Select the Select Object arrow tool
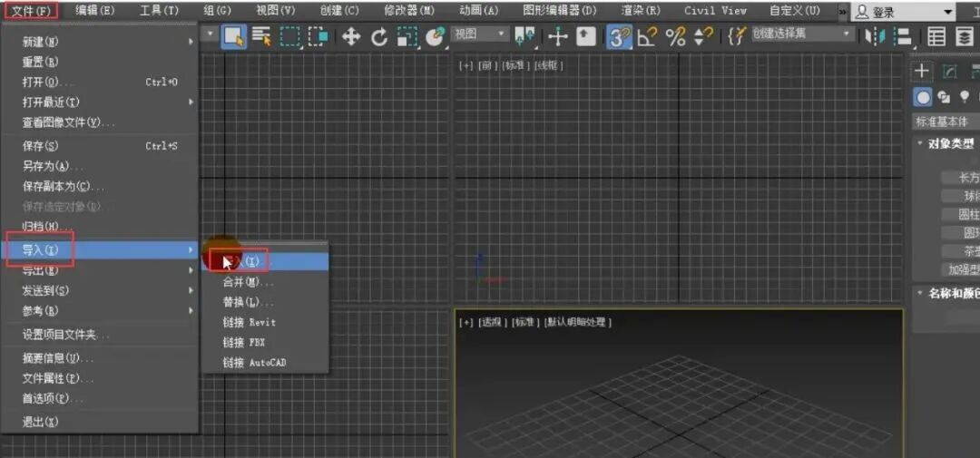The height and width of the screenshot is (458, 980). pos(234,37)
